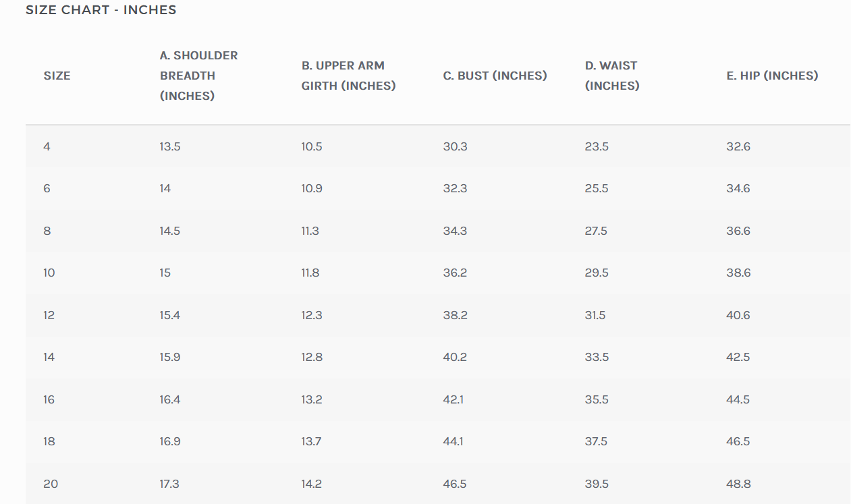
Task: Click shoulder breadth value 15.9 for size 14
Action: 170,357
